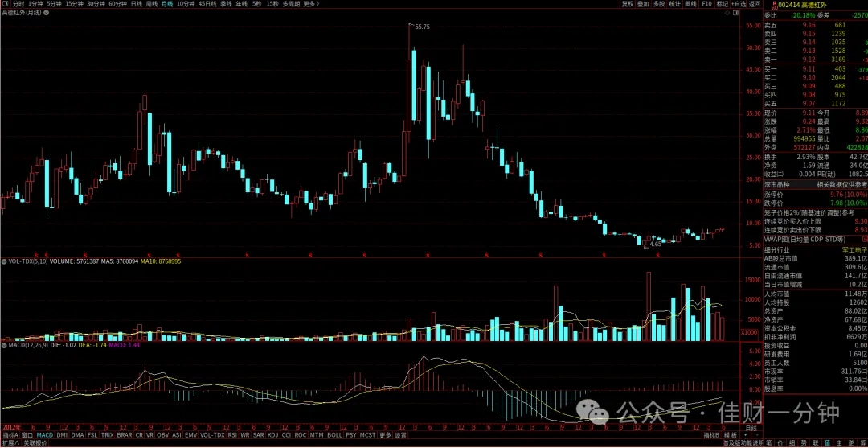Click the R 500 badge beside stock code
The height and width of the screenshot is (448, 868).
(775, 4)
